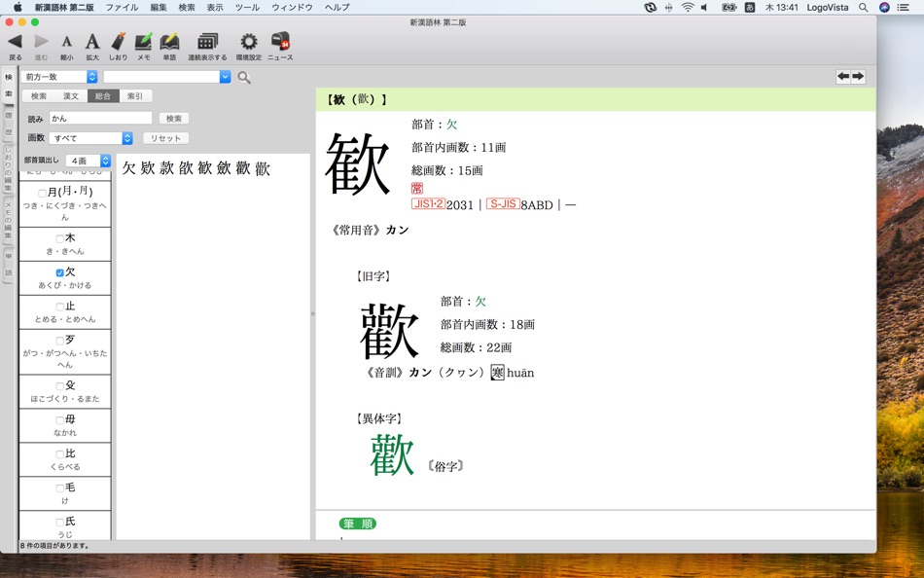Open the 単語 vertical sidebar tab
Viewport: 924px width, 578px height.
click(8, 265)
